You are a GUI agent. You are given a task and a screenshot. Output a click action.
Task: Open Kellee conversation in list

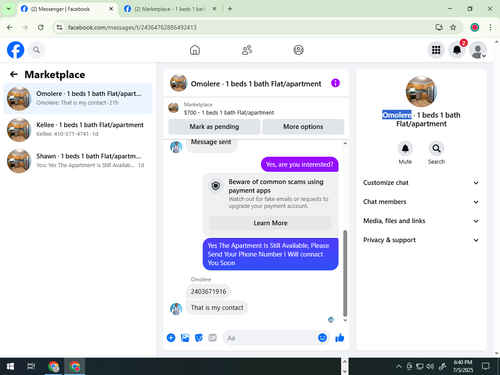tap(78, 129)
